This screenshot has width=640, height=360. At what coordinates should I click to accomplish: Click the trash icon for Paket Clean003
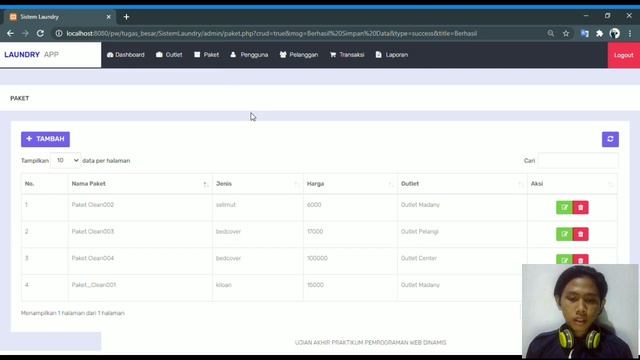[580, 234]
